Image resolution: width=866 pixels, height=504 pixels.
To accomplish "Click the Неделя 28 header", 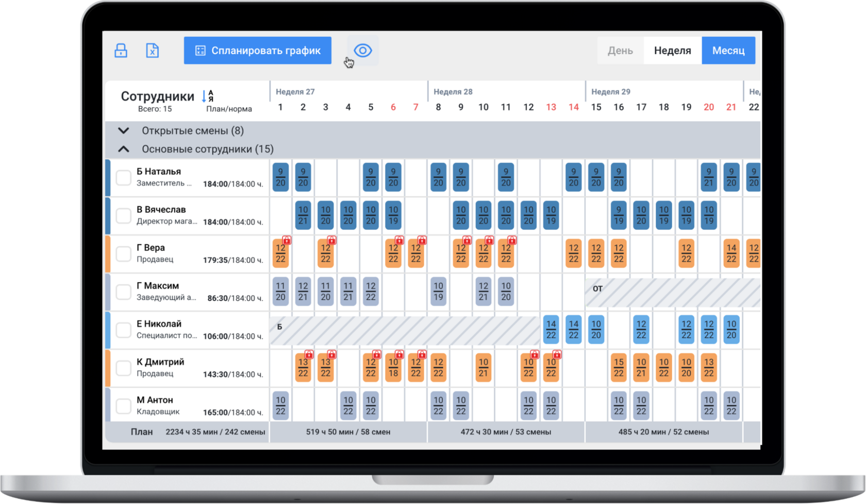I will pyautogui.click(x=453, y=92).
